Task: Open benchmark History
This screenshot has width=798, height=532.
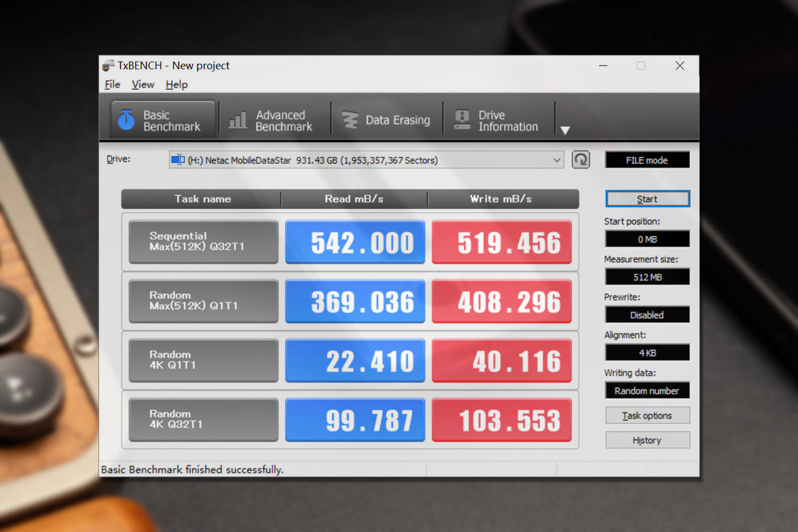Action: [x=647, y=440]
